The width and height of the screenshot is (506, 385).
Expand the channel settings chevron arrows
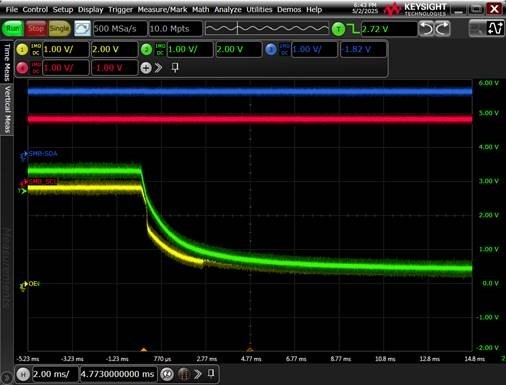[158, 68]
